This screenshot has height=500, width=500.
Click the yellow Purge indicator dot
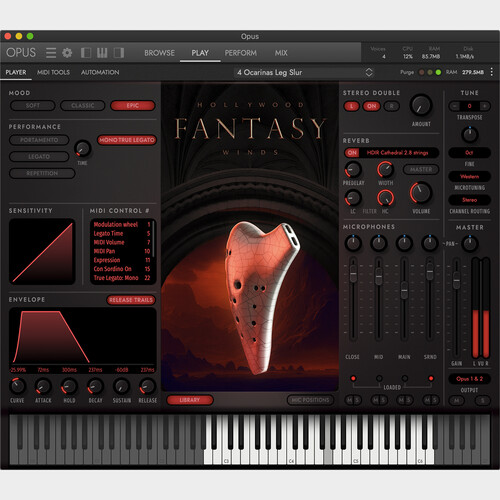coord(430,72)
